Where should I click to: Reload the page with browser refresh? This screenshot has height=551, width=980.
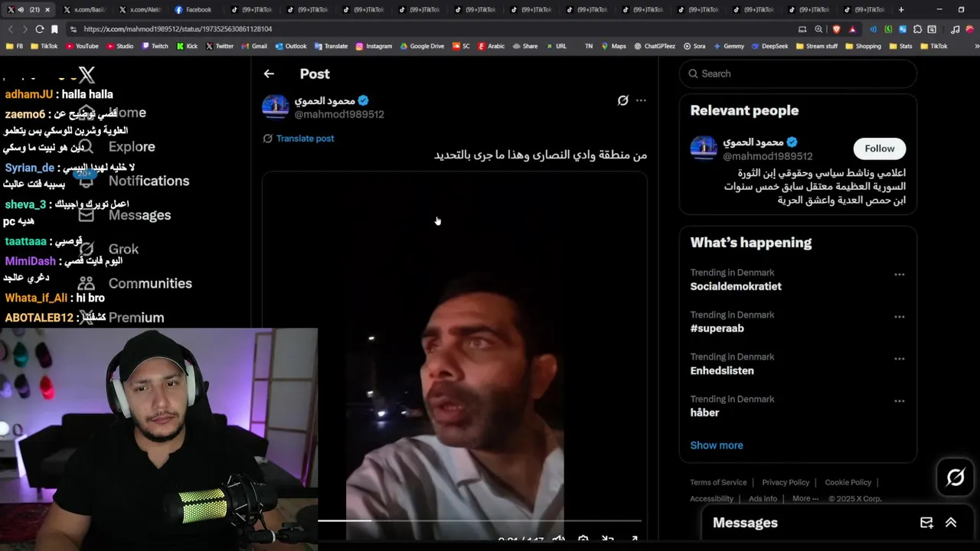pos(39,29)
